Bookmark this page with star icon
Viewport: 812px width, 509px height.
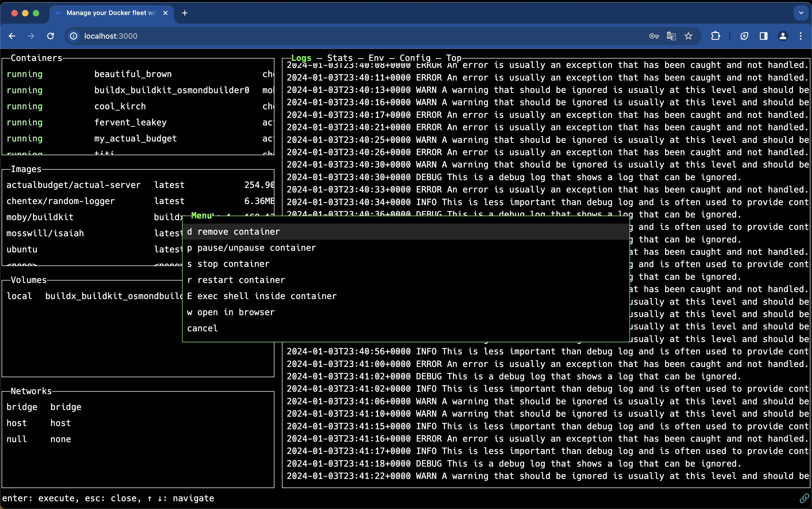[x=688, y=36]
